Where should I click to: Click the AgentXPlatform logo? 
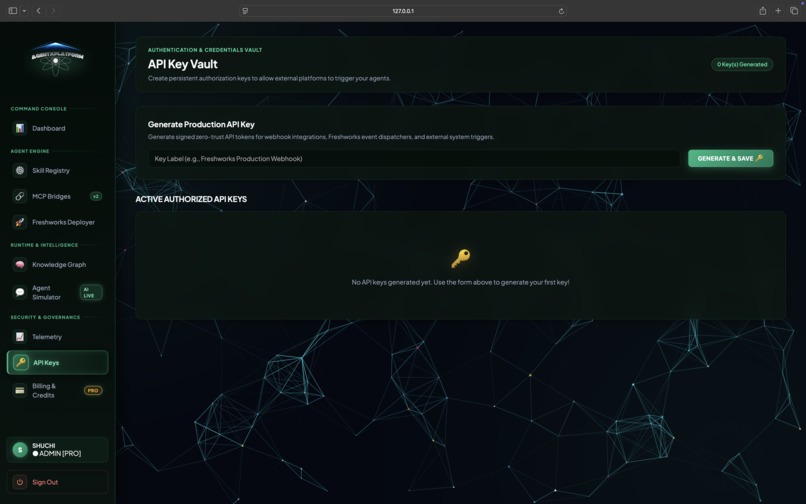click(x=56, y=59)
